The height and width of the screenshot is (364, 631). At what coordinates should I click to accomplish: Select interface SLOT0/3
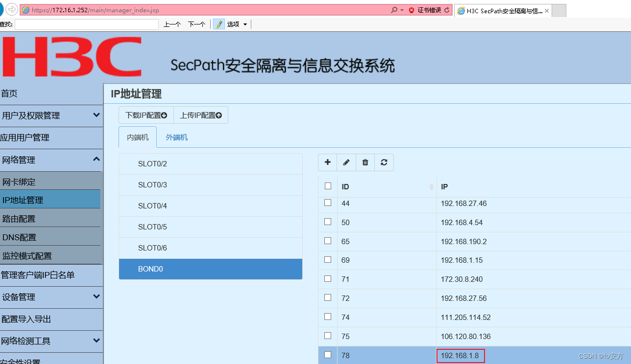point(211,185)
